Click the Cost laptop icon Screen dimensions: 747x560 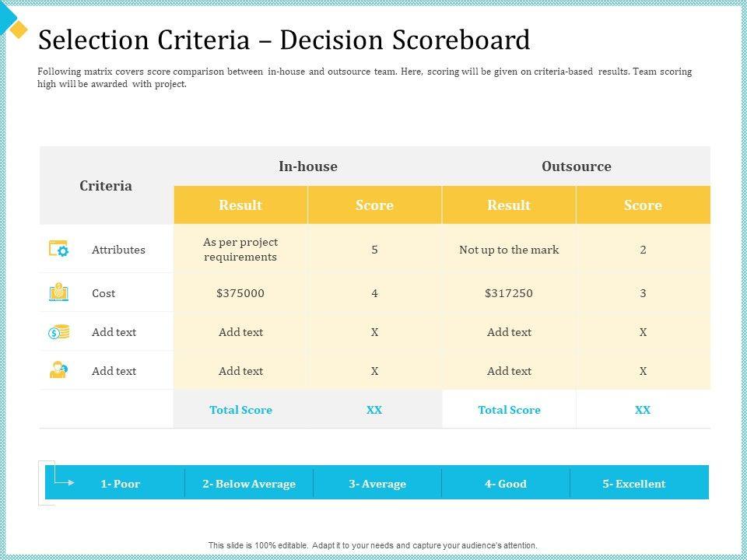(59, 293)
